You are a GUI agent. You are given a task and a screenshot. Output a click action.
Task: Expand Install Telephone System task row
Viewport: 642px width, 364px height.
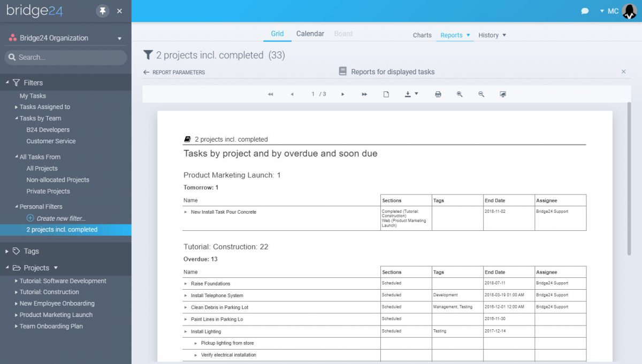[x=186, y=296]
